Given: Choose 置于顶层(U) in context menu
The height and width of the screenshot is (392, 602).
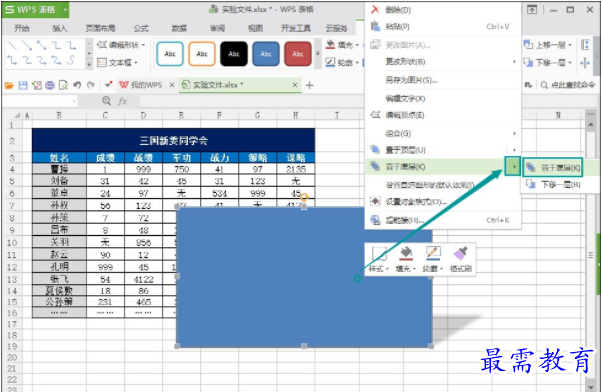Looking at the screenshot, I should [x=443, y=150].
